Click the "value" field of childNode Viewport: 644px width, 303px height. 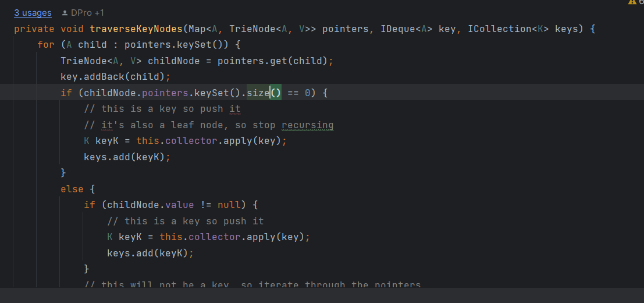click(179, 205)
